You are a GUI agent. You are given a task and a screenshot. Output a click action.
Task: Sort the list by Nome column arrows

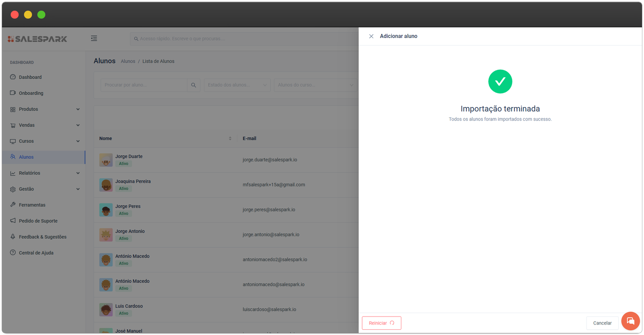pyautogui.click(x=230, y=138)
